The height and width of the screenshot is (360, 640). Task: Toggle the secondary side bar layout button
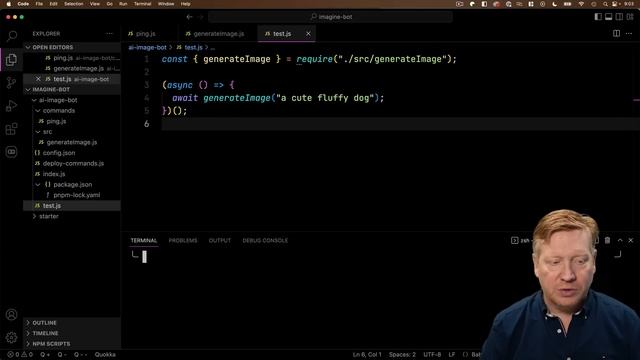[619, 17]
